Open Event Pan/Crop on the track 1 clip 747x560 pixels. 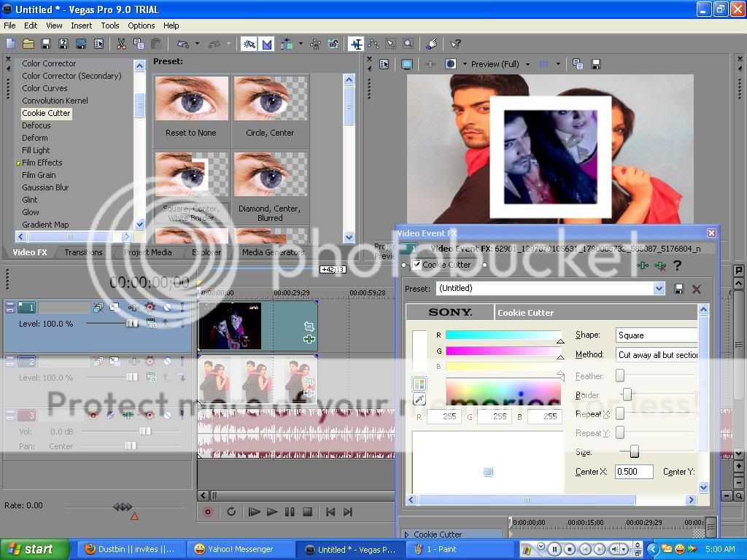[x=309, y=326]
